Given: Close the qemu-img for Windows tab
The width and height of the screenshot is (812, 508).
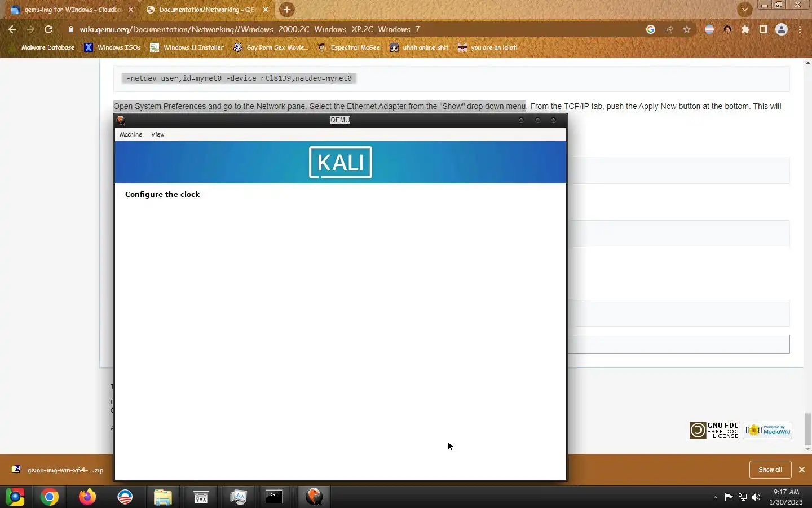Looking at the screenshot, I should 131,10.
